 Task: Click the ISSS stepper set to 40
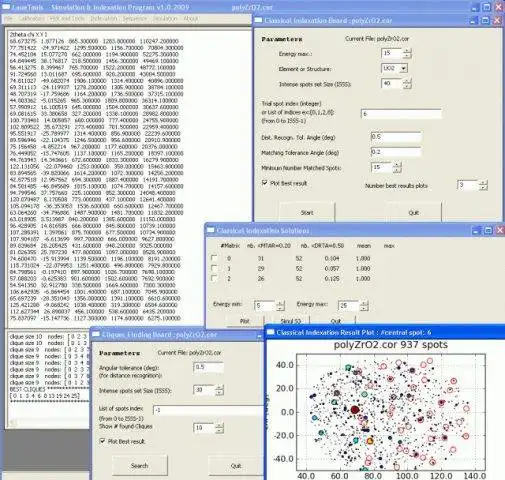click(x=407, y=84)
